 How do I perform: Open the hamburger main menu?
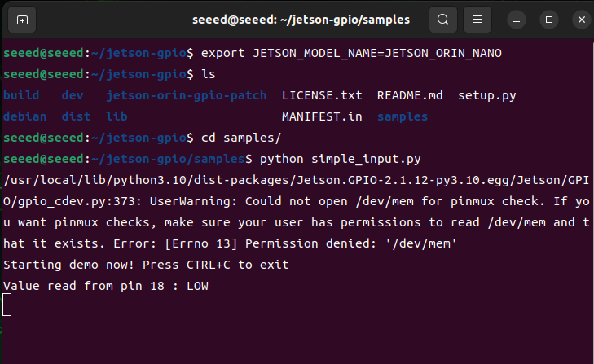[x=477, y=20]
